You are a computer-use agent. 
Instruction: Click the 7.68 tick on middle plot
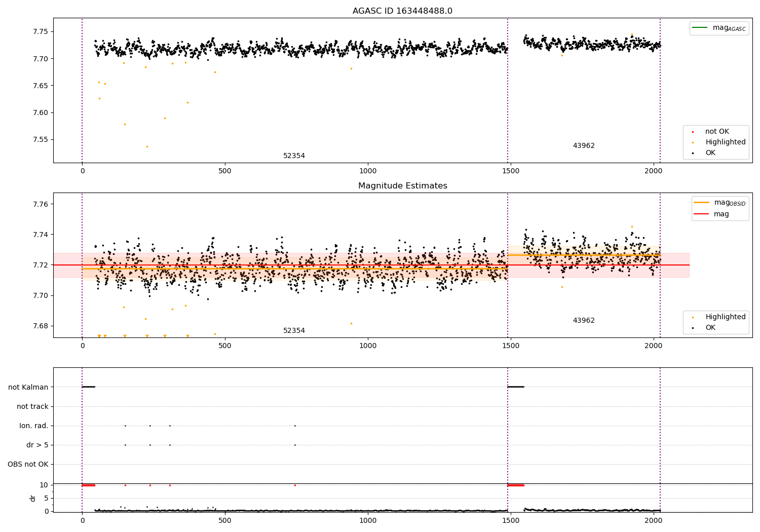[40, 326]
